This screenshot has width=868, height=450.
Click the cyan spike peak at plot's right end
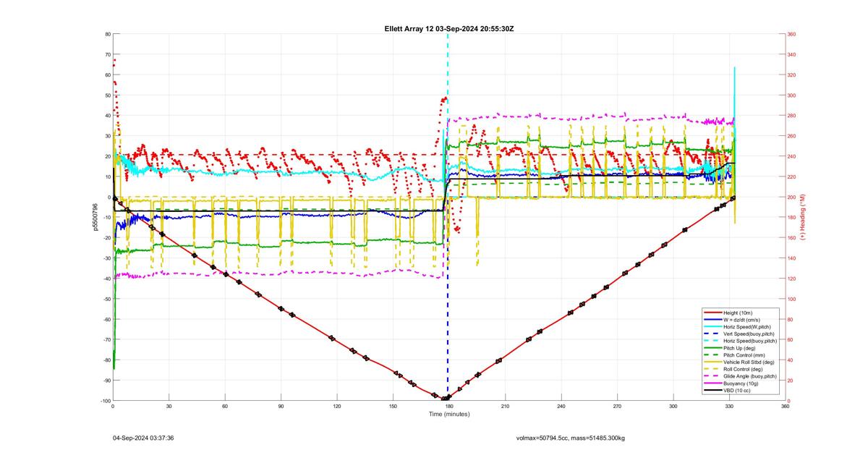point(734,68)
